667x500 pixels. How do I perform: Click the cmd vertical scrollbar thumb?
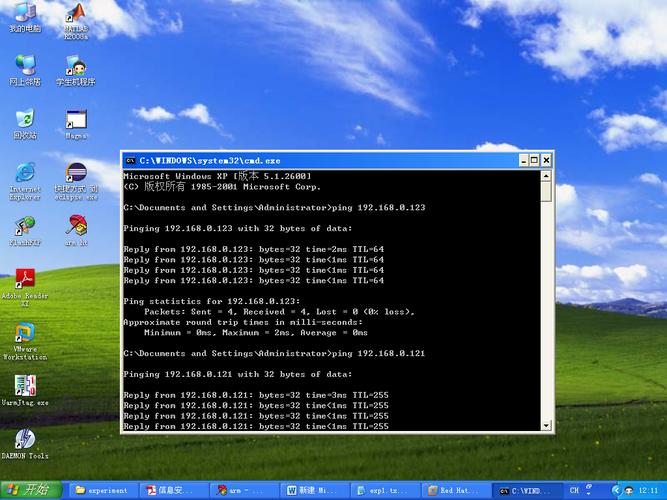click(x=546, y=191)
